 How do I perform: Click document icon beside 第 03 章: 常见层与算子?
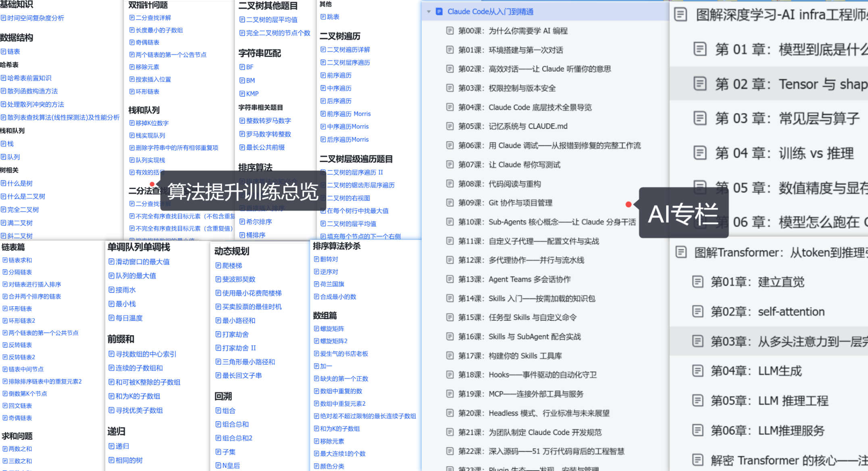click(700, 118)
